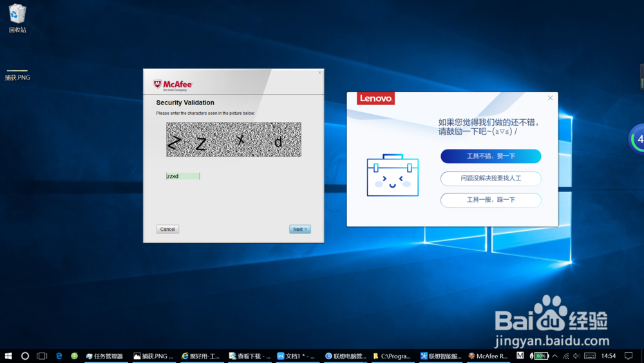The height and width of the screenshot is (363, 644).
Task: Click Next in McAfee dialog
Action: [x=300, y=229]
